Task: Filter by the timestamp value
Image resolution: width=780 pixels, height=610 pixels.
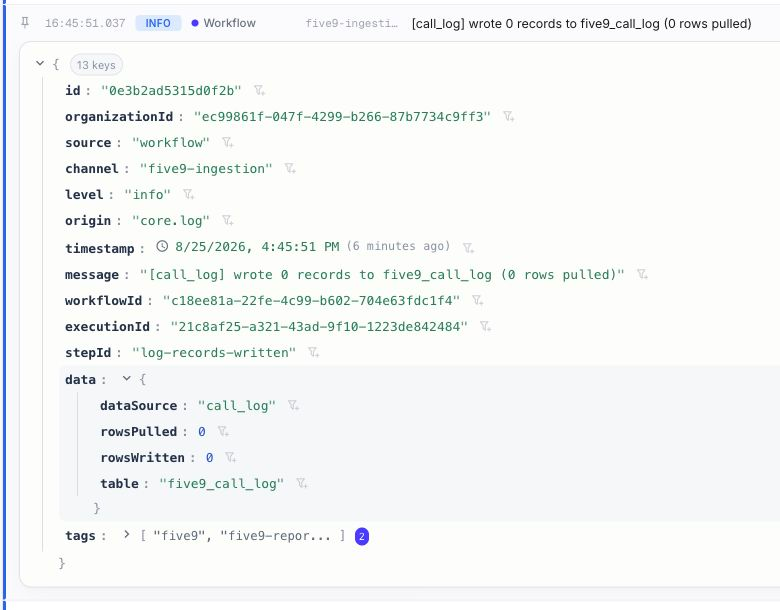Action: [x=469, y=248]
